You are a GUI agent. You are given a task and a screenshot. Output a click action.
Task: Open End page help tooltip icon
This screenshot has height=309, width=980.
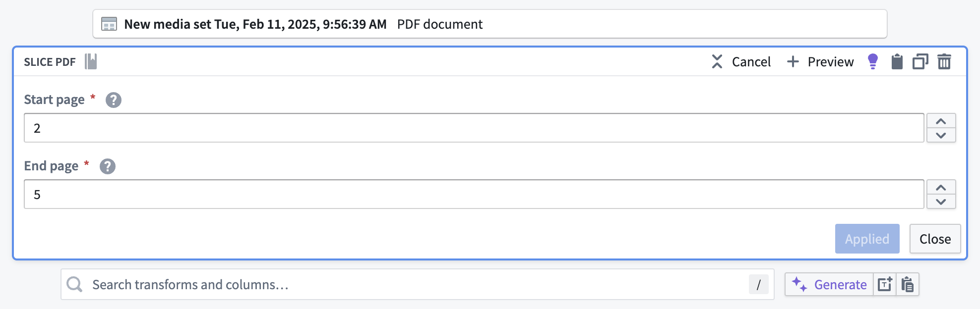(108, 166)
